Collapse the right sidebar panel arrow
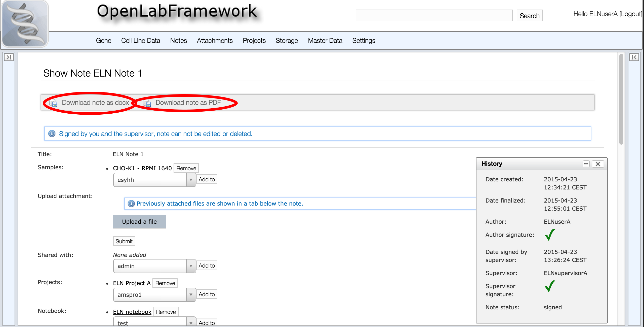644x327 pixels. [x=634, y=57]
